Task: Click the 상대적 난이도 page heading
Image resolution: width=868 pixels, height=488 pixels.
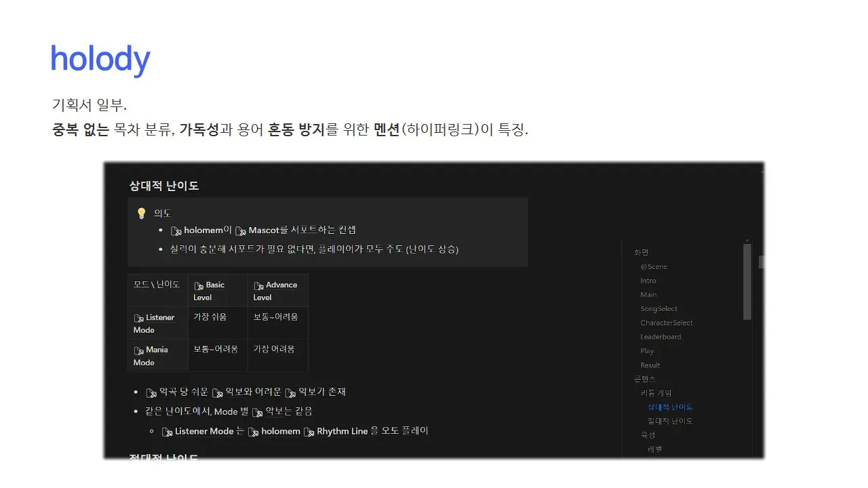Action: pos(164,186)
